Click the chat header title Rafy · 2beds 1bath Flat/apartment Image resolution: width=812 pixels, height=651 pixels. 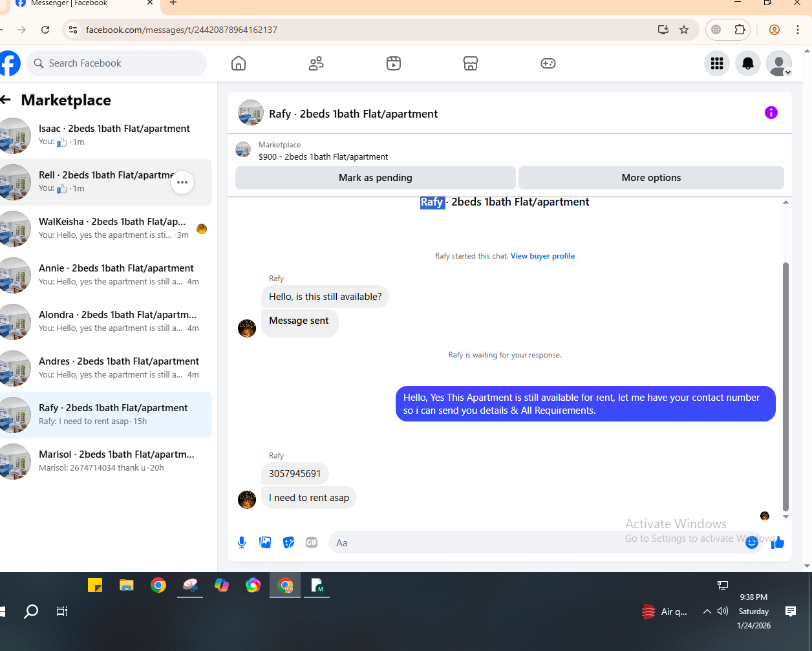pyautogui.click(x=353, y=114)
